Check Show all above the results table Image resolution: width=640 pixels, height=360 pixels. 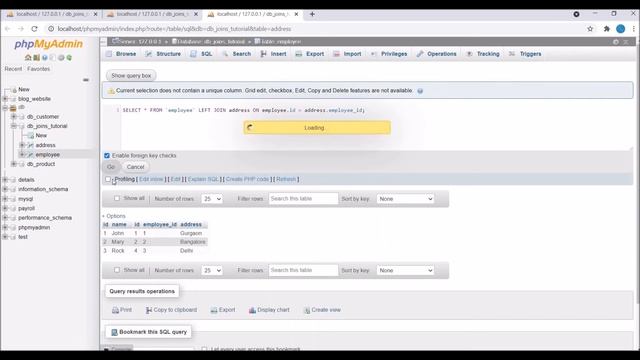pyautogui.click(x=117, y=198)
